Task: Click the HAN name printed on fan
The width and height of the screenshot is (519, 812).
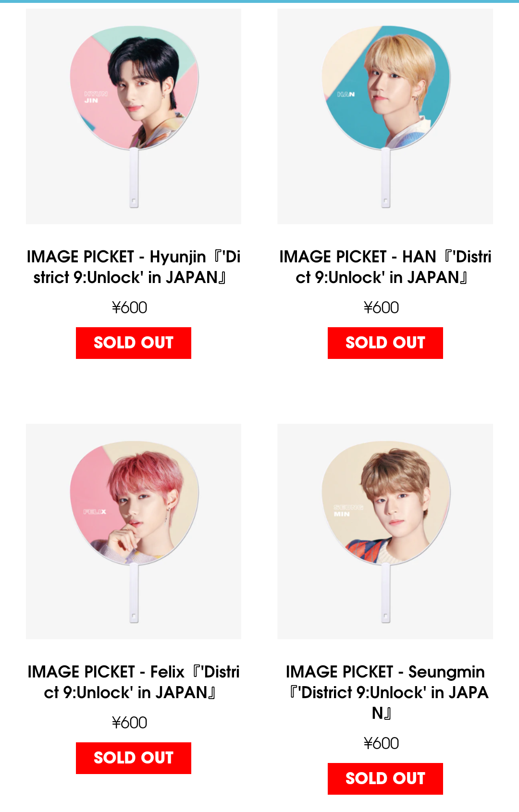Action: click(x=346, y=95)
